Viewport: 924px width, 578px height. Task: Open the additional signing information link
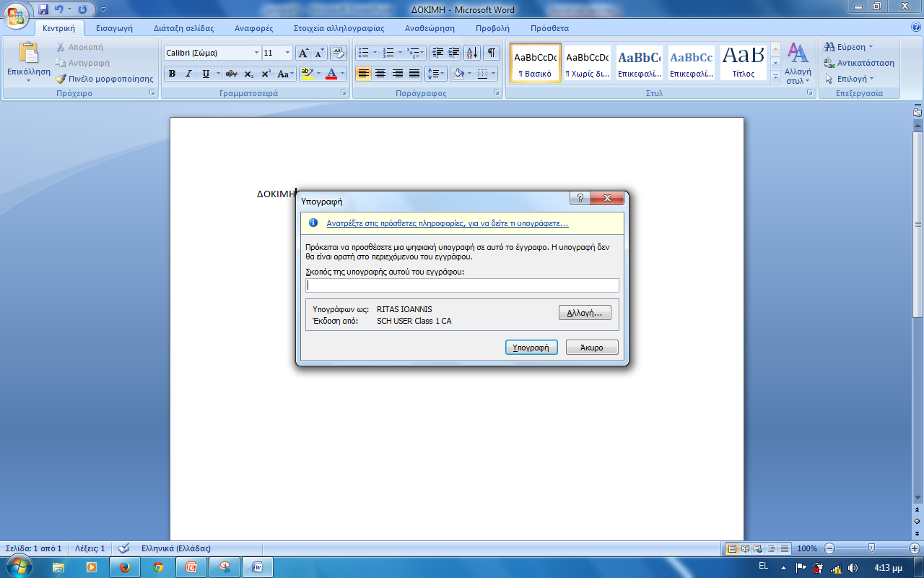[448, 223]
